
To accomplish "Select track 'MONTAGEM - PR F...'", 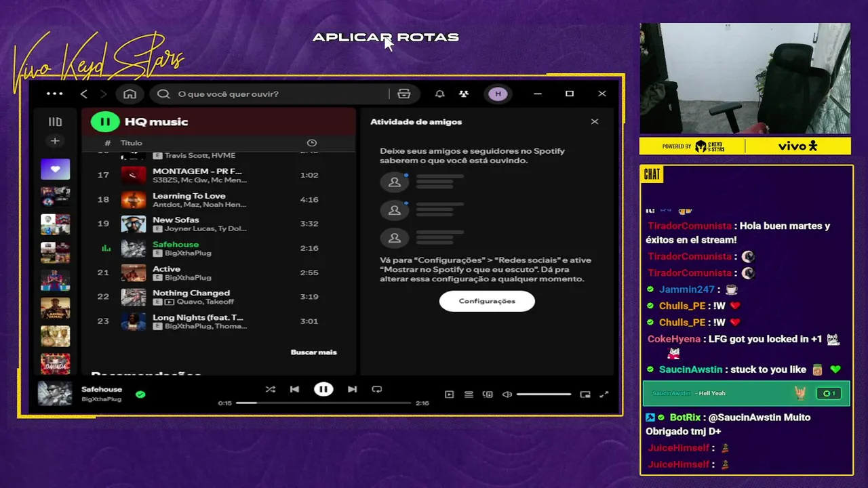I will (x=218, y=175).
